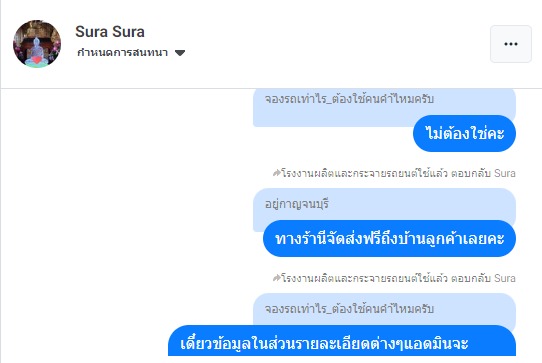Open the three-dots more options button

point(511,44)
